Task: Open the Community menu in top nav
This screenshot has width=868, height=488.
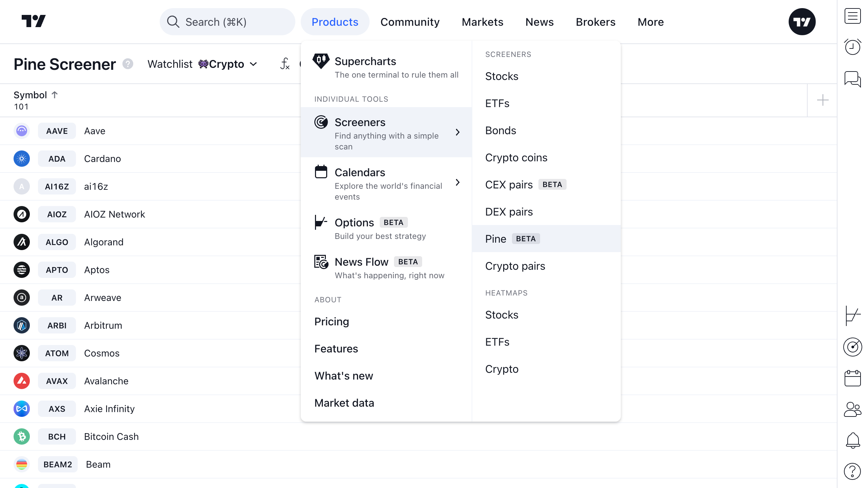Action: coord(410,22)
